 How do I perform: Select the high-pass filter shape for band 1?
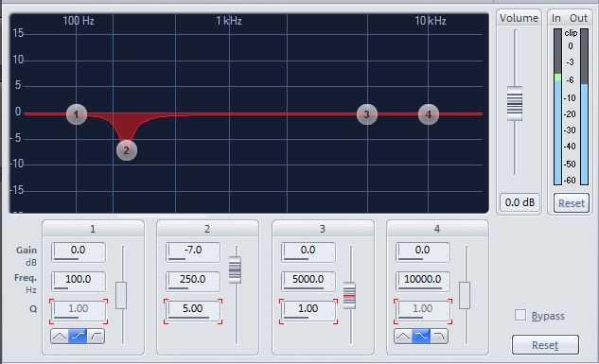tap(96, 337)
